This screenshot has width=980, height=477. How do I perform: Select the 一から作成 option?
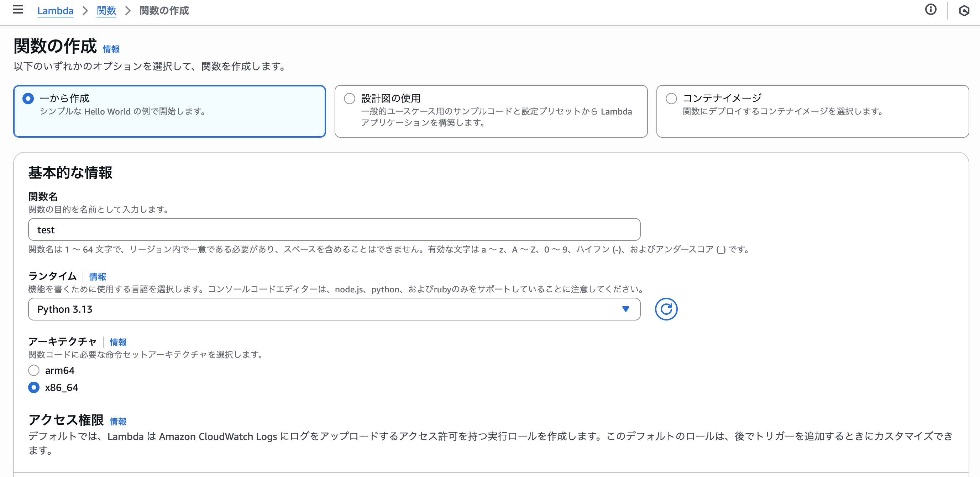pos(28,99)
